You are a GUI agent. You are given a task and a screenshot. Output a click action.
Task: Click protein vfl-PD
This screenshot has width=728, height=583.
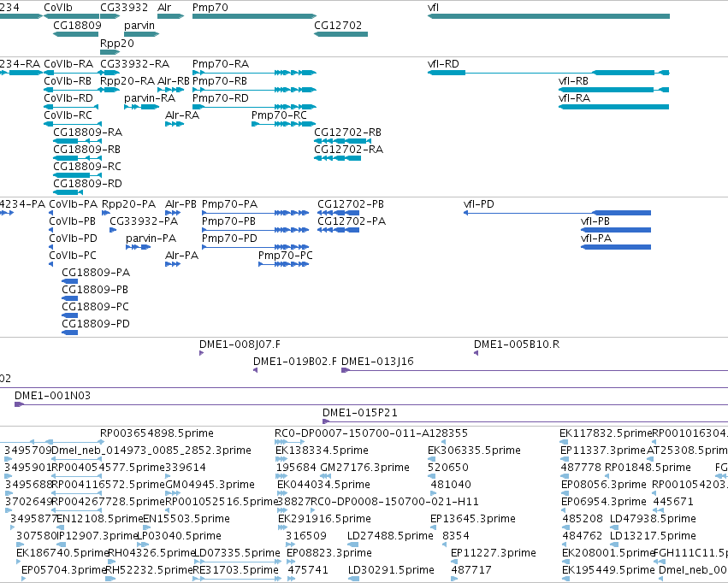(557, 213)
